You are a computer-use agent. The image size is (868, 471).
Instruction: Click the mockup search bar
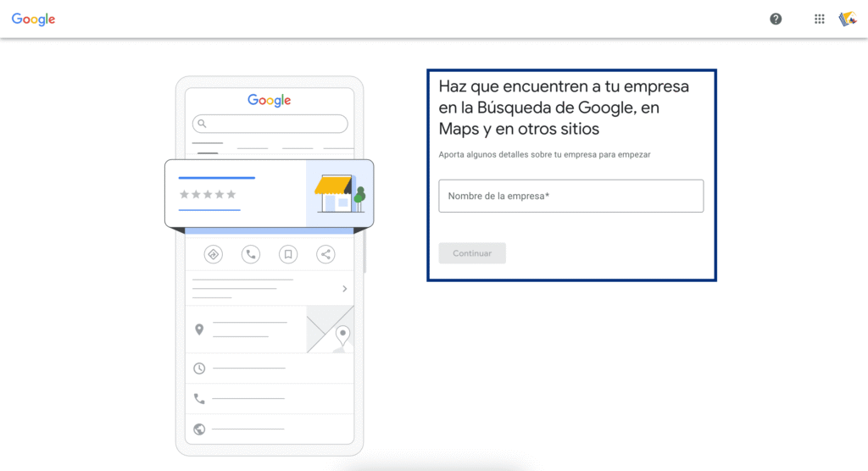coord(270,124)
